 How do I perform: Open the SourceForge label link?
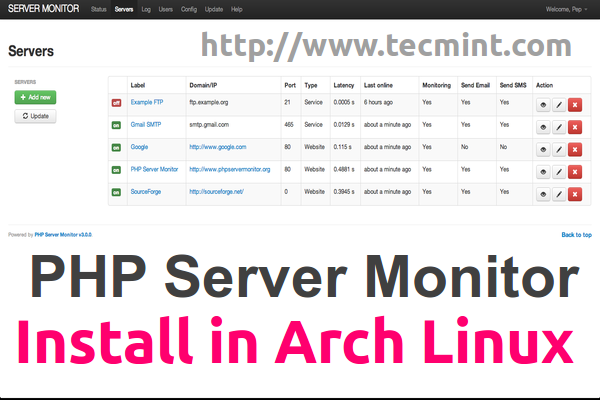pos(146,191)
